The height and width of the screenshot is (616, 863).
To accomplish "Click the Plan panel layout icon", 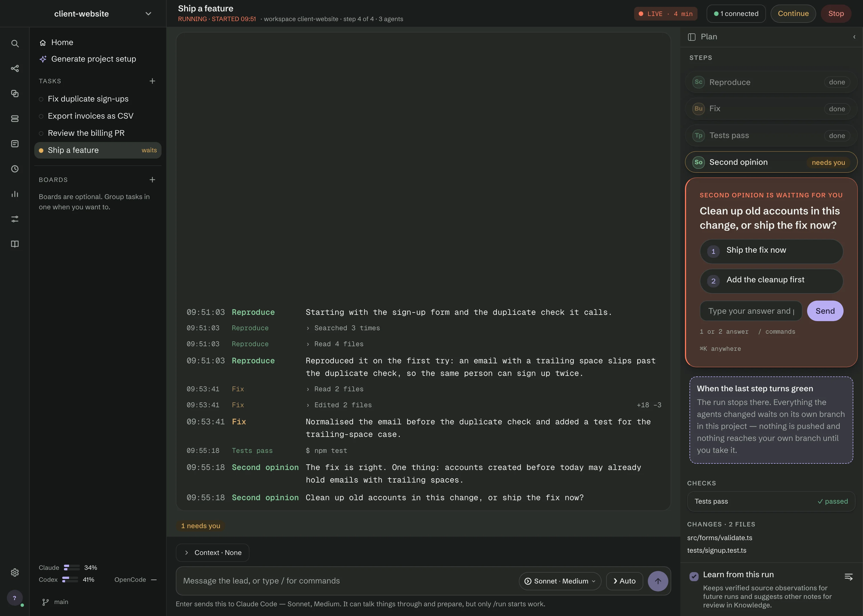I will 691,37.
